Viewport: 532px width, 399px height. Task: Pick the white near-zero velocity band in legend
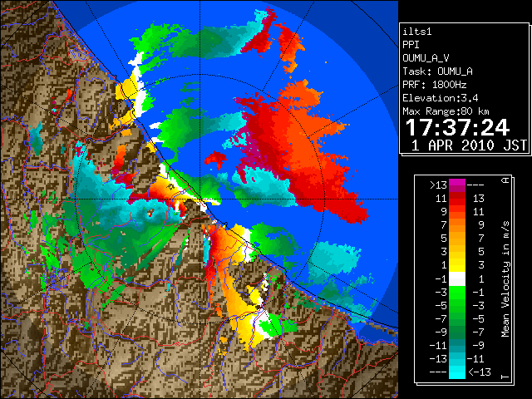coord(457,279)
